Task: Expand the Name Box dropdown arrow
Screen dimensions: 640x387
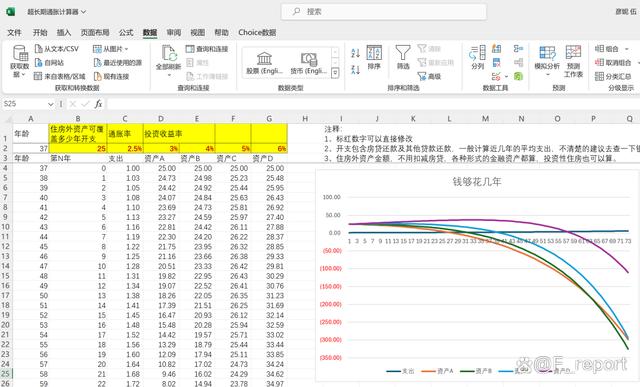Action: click(x=51, y=104)
